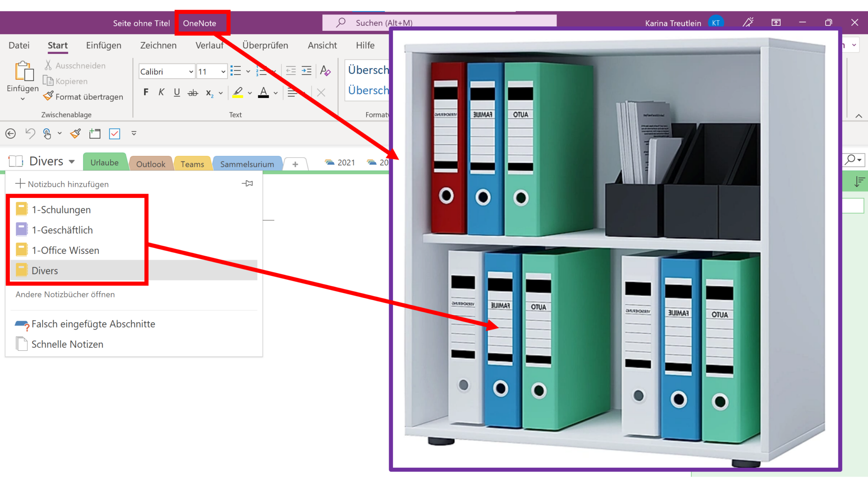This screenshot has height=488, width=868.
Task: Open Andere Notizbücher öffnen
Action: [65, 294]
